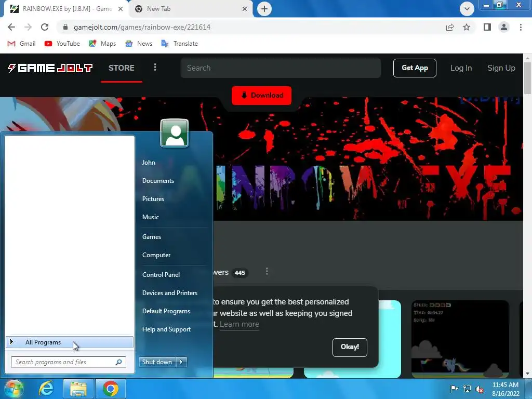
Task: Click Sign Up link
Action: coord(501,68)
